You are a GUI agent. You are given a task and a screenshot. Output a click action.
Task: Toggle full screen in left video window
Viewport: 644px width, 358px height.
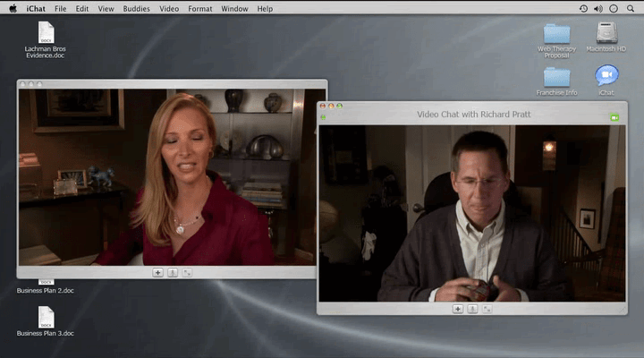click(187, 272)
